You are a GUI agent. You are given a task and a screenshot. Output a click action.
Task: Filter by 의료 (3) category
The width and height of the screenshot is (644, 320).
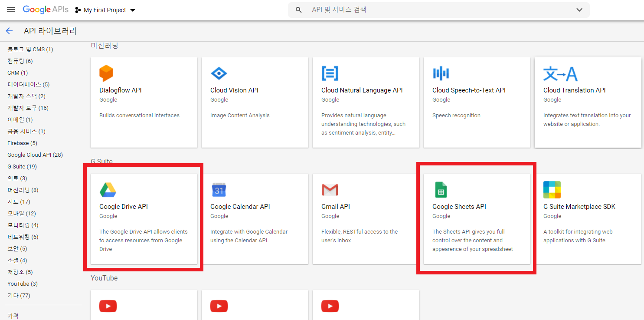coord(17,178)
